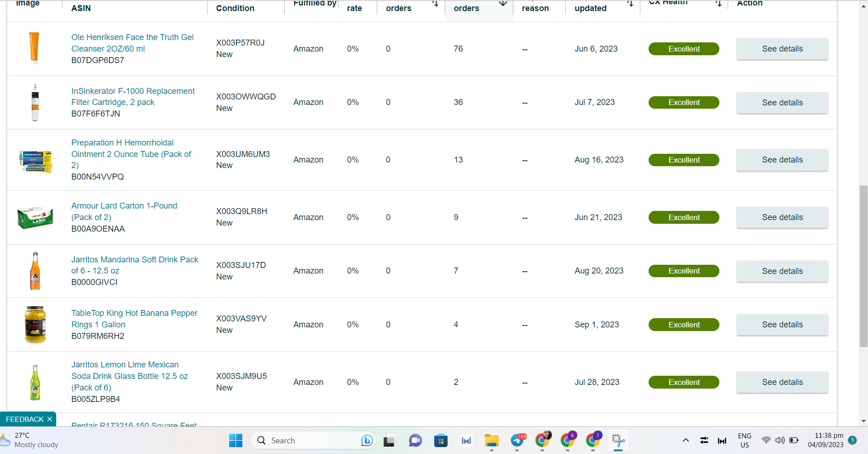This screenshot has width=868, height=454.
Task: Open the volume speaker tray icon
Action: pos(780,441)
